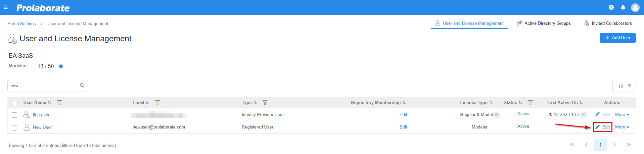Image resolution: width=644 pixels, height=154 pixels.
Task: Click first user's person icon
Action: tap(27, 115)
